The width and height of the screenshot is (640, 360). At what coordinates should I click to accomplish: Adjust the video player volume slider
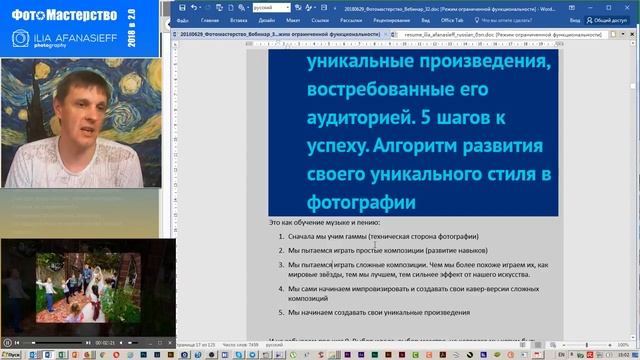133,343
